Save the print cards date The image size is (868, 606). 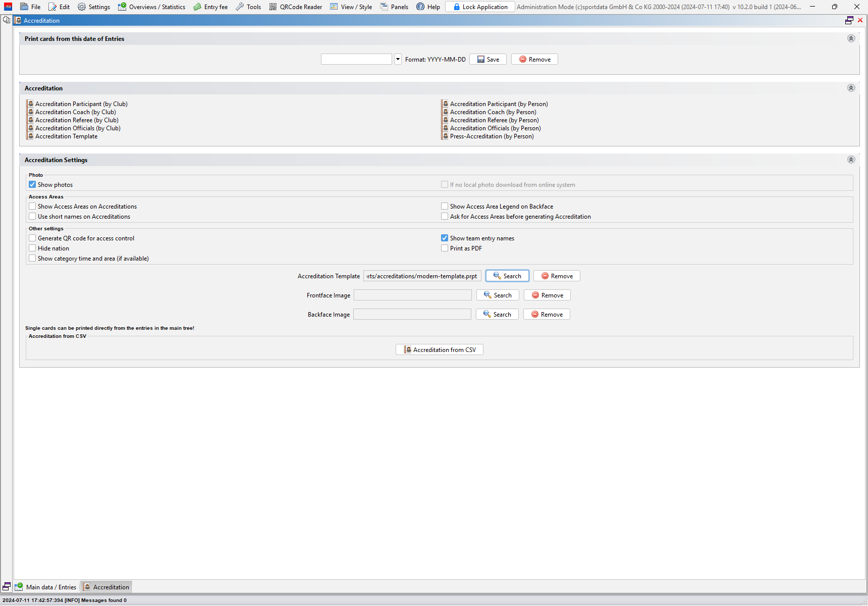click(x=488, y=59)
